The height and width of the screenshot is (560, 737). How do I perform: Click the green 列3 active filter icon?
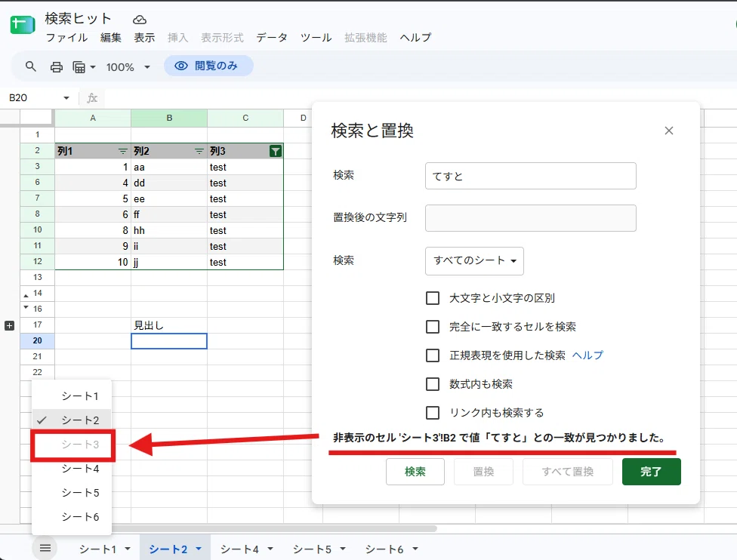[x=276, y=151]
